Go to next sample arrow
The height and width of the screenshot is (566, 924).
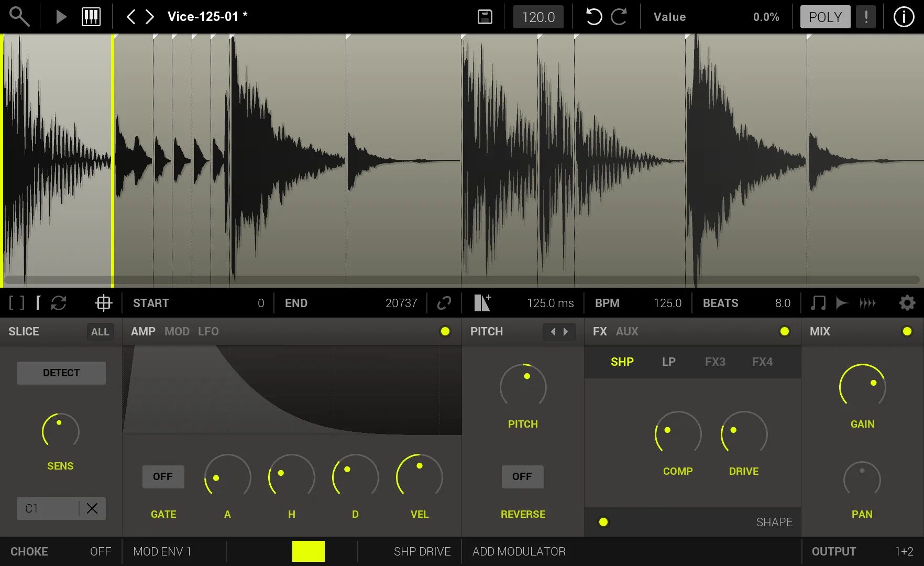pyautogui.click(x=150, y=17)
